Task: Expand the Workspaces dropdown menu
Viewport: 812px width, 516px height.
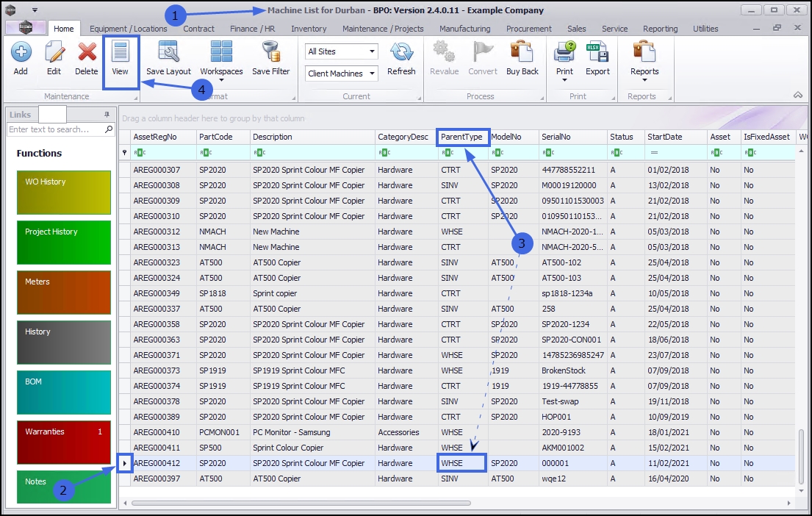Action: point(221,80)
